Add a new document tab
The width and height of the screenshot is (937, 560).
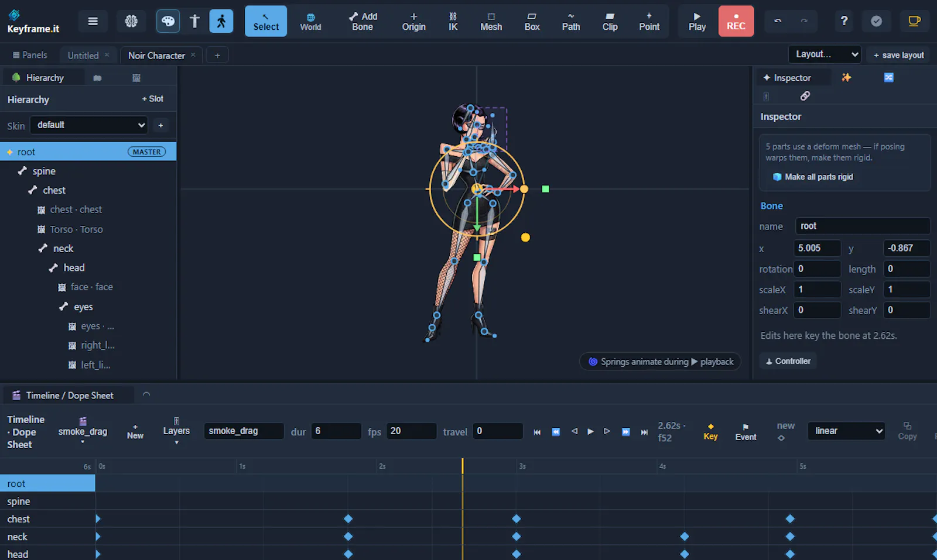[x=217, y=56]
